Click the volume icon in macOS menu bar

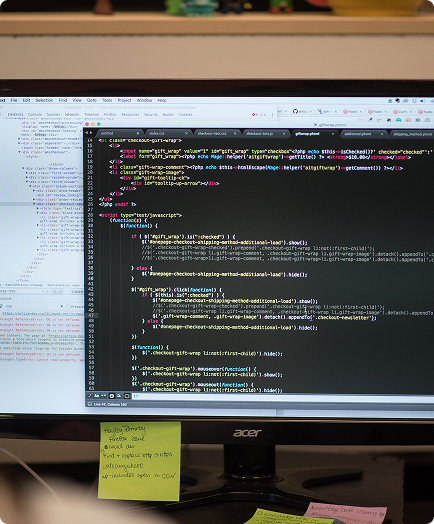[423, 101]
